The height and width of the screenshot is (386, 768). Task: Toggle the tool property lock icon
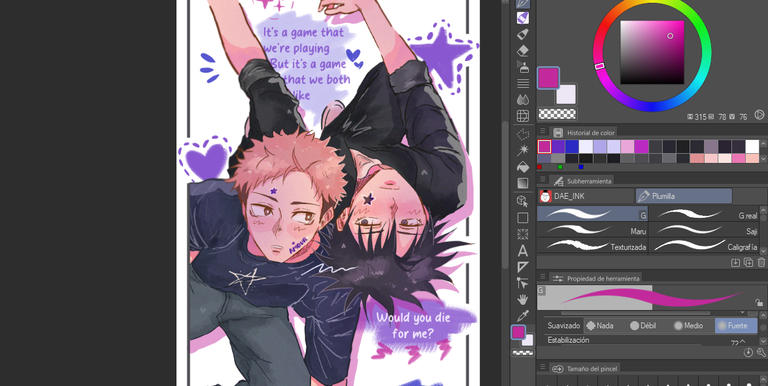759,303
